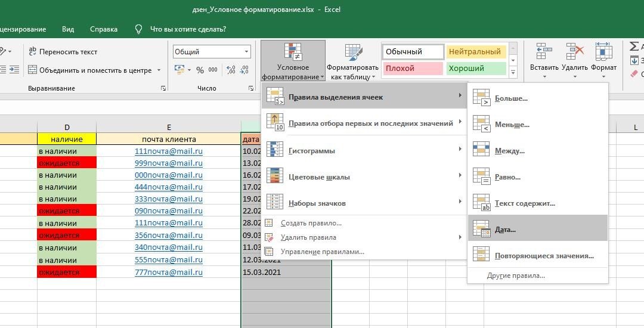Apply percent style format
644x328 pixels.
click(200, 70)
